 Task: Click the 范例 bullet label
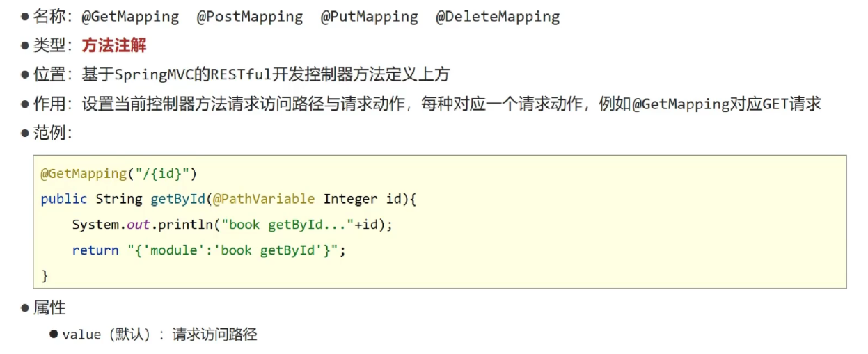point(49,133)
